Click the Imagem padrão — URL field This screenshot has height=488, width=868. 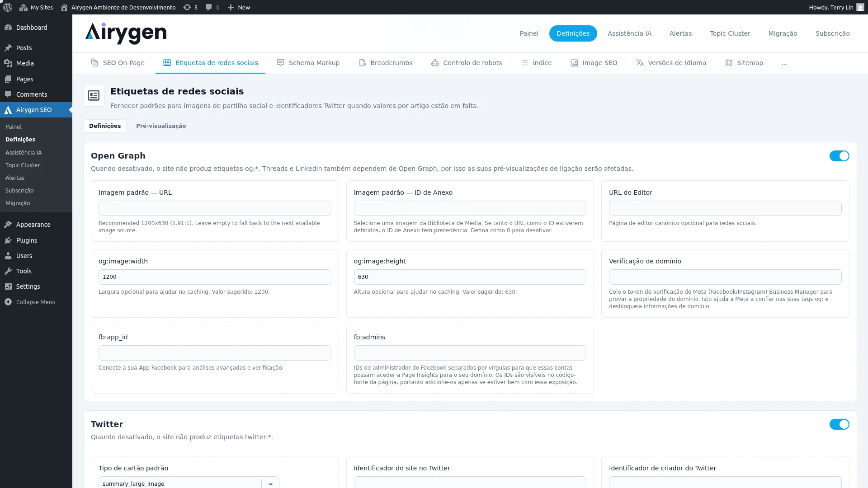[x=215, y=208]
